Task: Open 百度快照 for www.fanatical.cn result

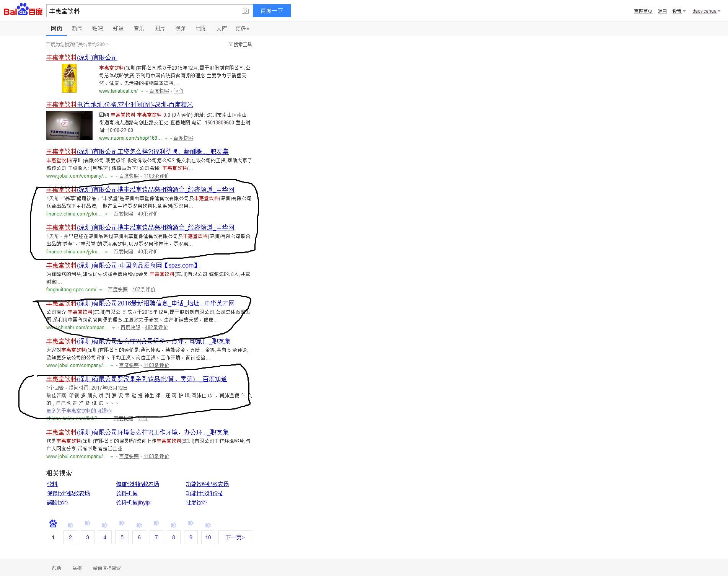Action: (159, 91)
